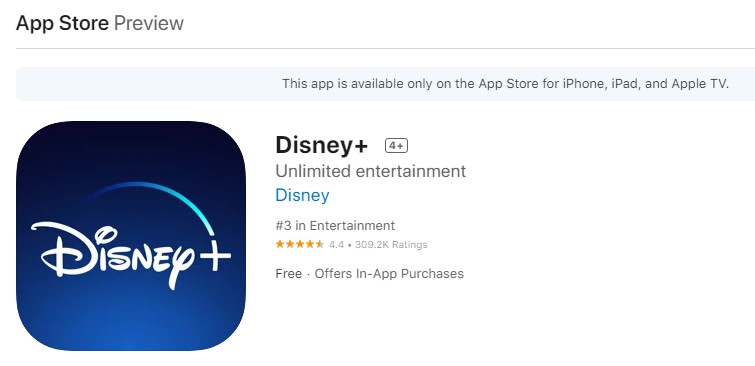This screenshot has height=366, width=755.
Task: Open the Disney developer link
Action: tap(302, 195)
